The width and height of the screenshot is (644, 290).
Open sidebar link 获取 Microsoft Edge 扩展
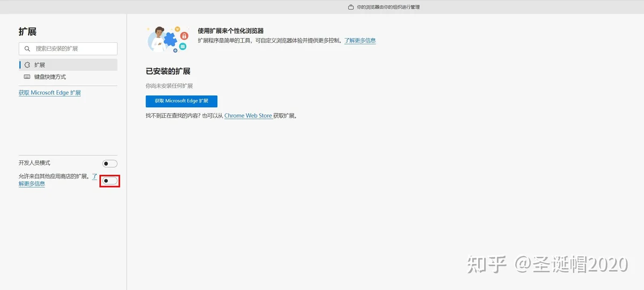(x=50, y=93)
